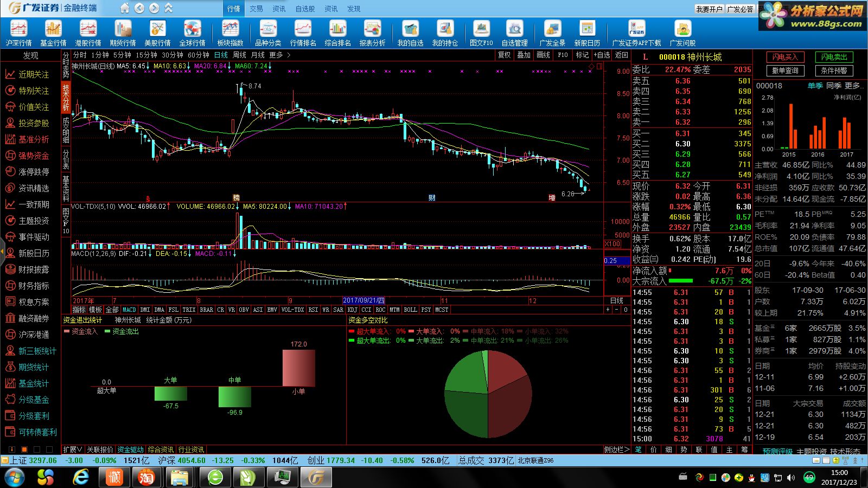Screen dimensions: 868x488
Task: Toggle 叠加 overlay option
Action: point(524,55)
